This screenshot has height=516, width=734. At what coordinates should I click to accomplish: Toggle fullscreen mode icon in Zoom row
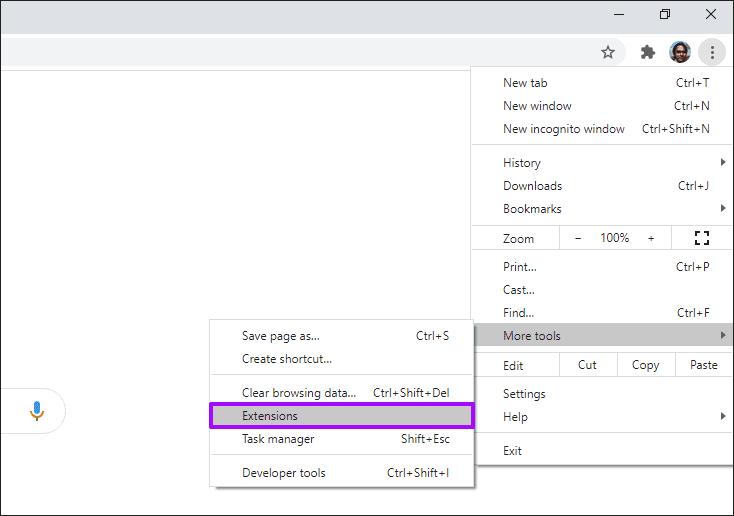coord(702,238)
